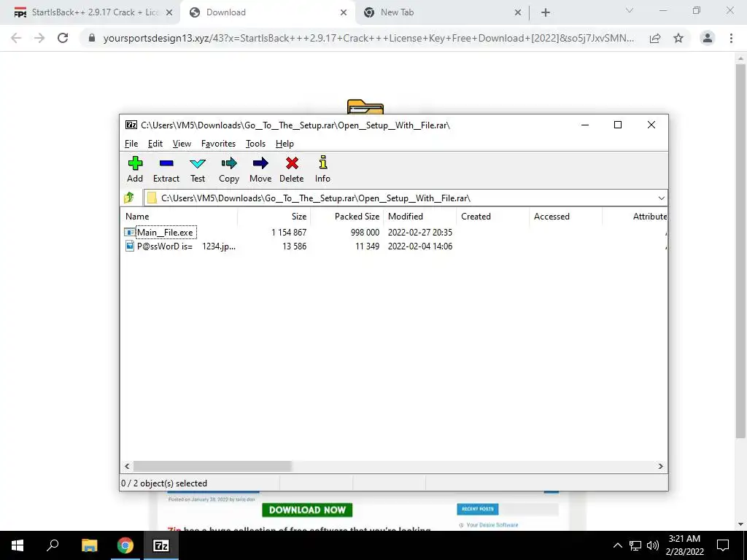747x560 pixels.
Task: Bookmark this page with the star
Action: [x=678, y=38]
